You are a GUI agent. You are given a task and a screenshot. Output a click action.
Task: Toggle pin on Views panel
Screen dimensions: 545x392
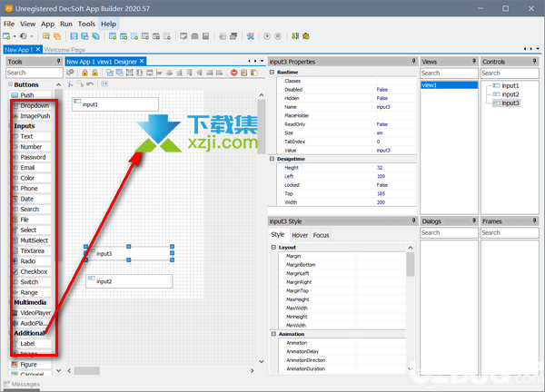pos(474,62)
